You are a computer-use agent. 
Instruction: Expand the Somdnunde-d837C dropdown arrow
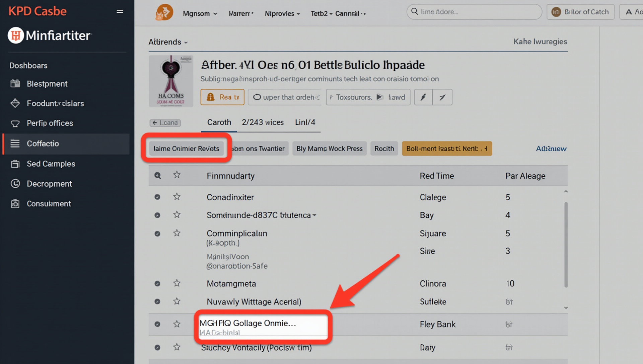[x=314, y=215]
